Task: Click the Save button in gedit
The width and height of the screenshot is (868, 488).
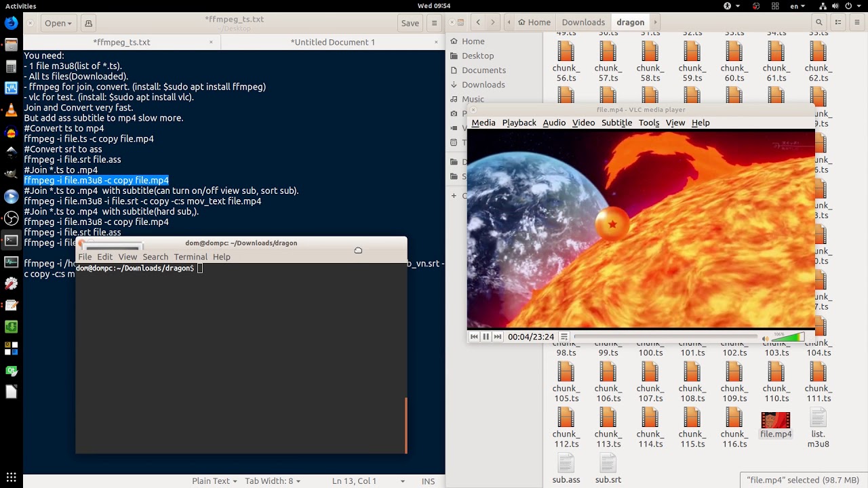Action: coord(410,23)
